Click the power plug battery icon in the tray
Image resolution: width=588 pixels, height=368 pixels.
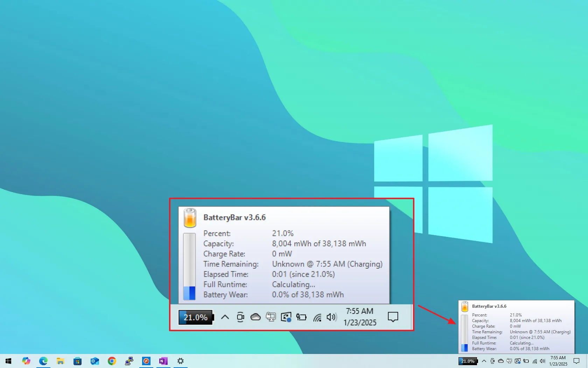tap(301, 317)
